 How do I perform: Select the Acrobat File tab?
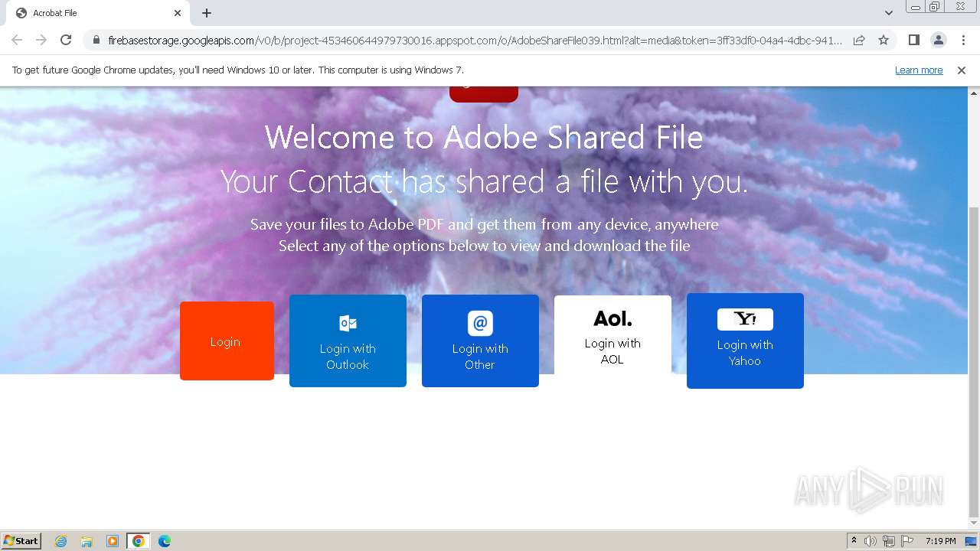(x=98, y=13)
